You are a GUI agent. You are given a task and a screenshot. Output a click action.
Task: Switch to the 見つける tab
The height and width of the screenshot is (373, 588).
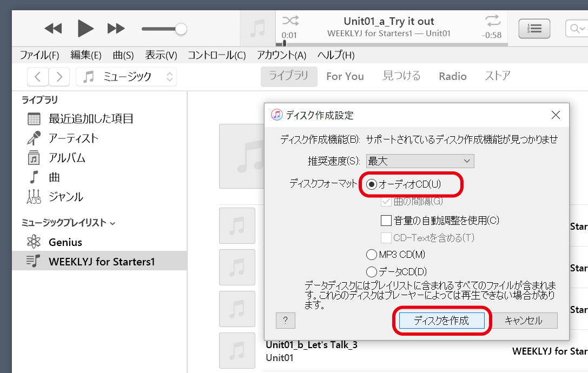click(x=401, y=76)
